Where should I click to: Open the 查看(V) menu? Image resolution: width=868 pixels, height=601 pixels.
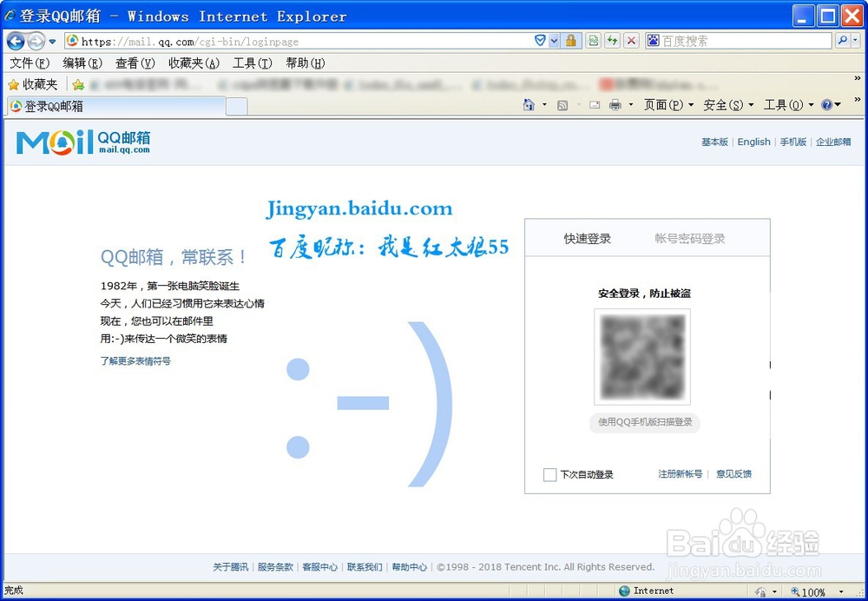pyautogui.click(x=135, y=63)
